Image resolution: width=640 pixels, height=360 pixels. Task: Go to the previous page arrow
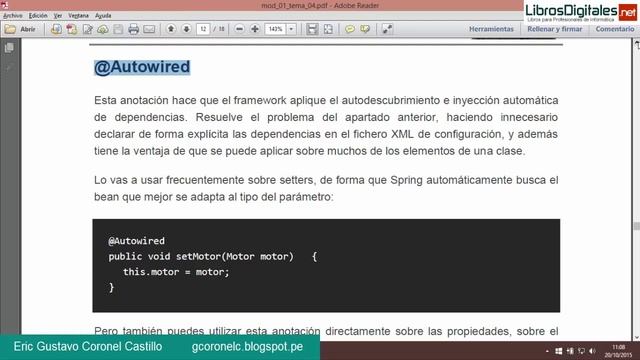pos(171,29)
